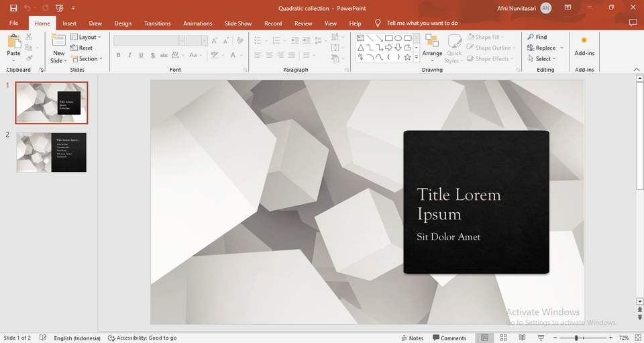Open the Design tab
The image size is (644, 343).
click(x=123, y=23)
